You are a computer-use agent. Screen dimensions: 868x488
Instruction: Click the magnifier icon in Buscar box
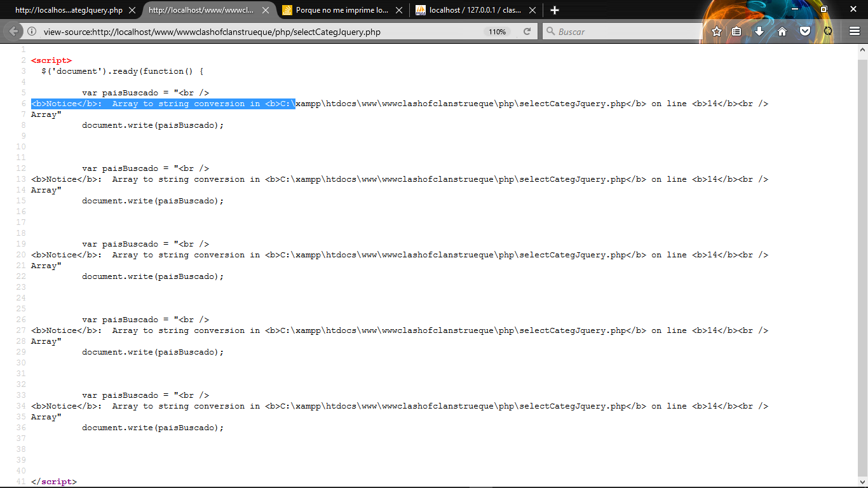tap(550, 32)
